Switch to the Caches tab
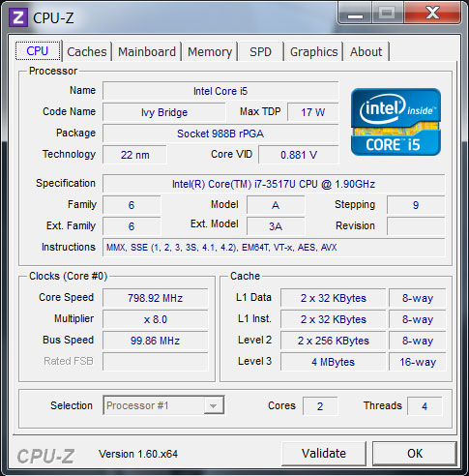This screenshot has width=469, height=476. pyautogui.click(x=87, y=51)
